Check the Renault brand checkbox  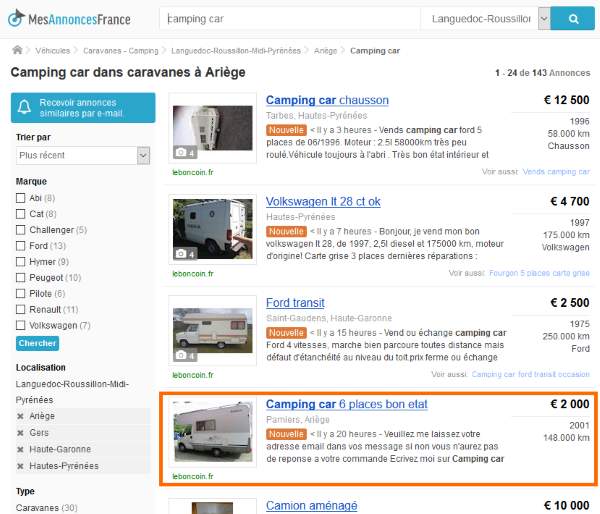coord(20,309)
